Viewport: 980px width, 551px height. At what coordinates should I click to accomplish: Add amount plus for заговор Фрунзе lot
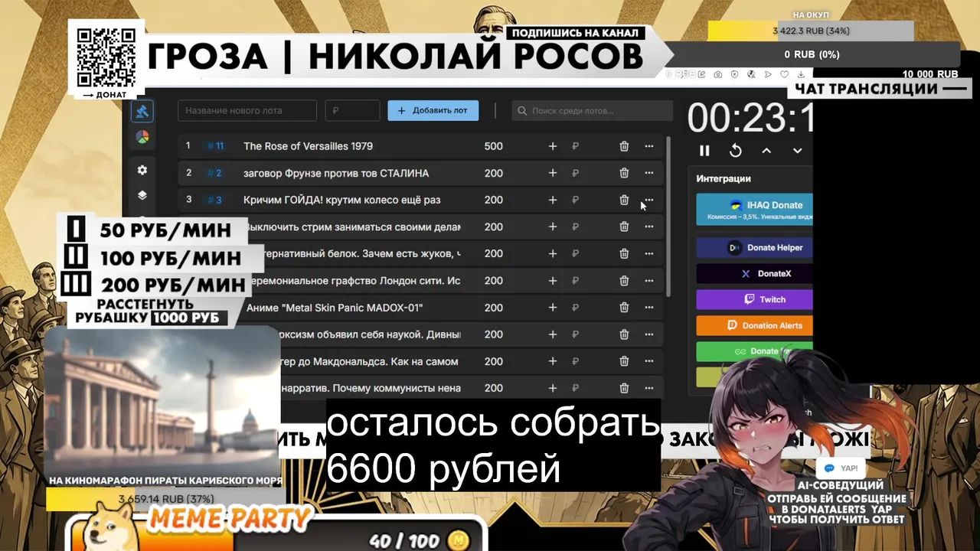tap(553, 173)
